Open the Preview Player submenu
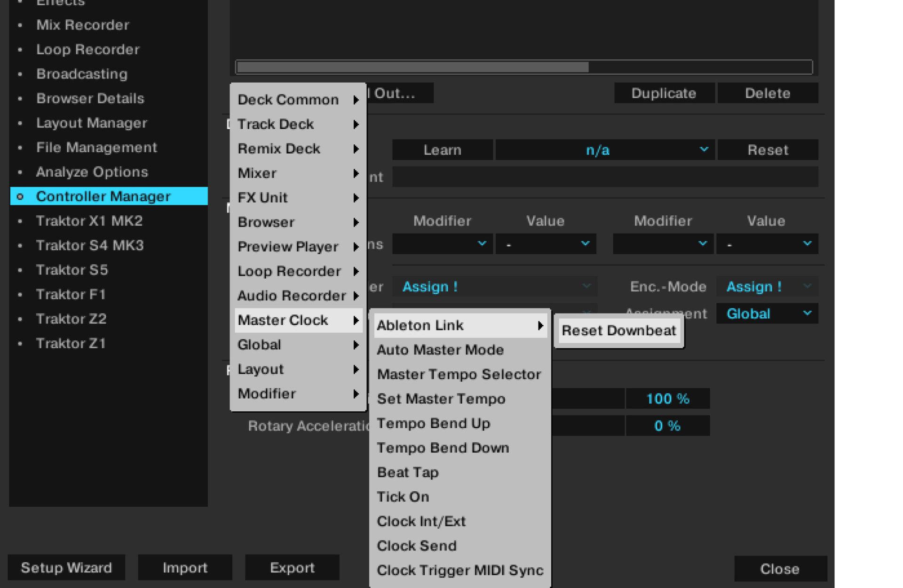 [x=298, y=246]
